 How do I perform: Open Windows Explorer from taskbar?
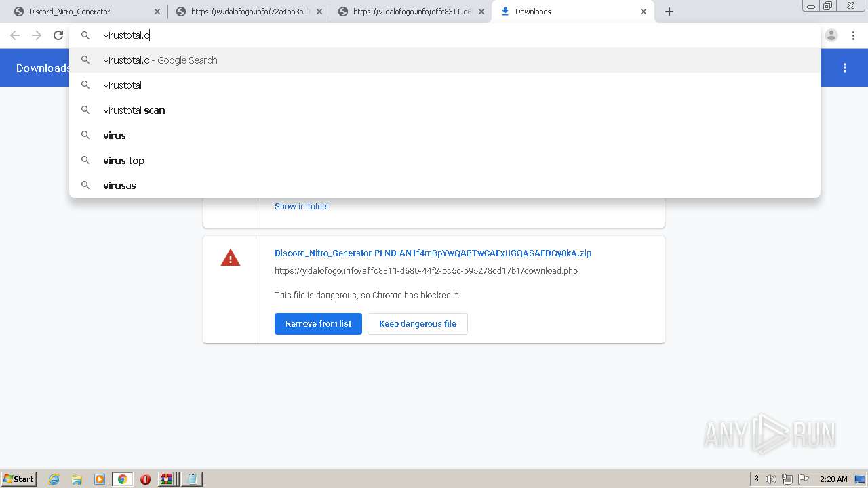point(77,479)
